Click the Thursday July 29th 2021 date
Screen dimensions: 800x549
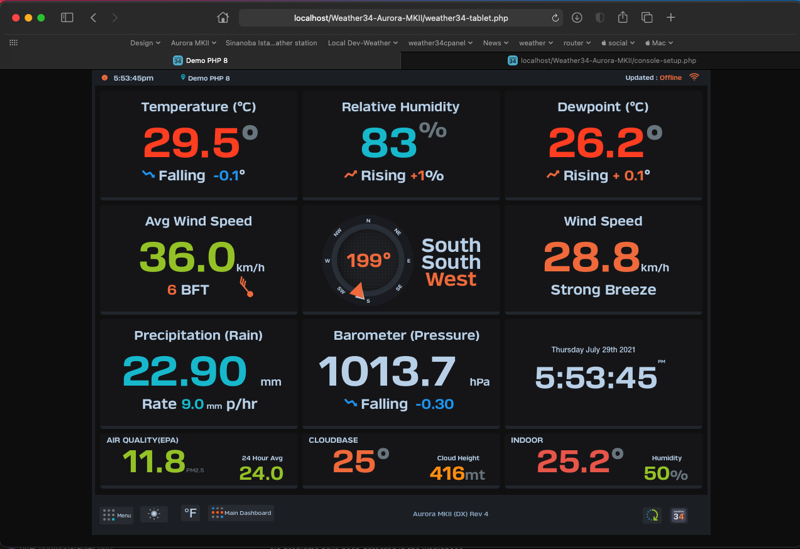pos(593,350)
